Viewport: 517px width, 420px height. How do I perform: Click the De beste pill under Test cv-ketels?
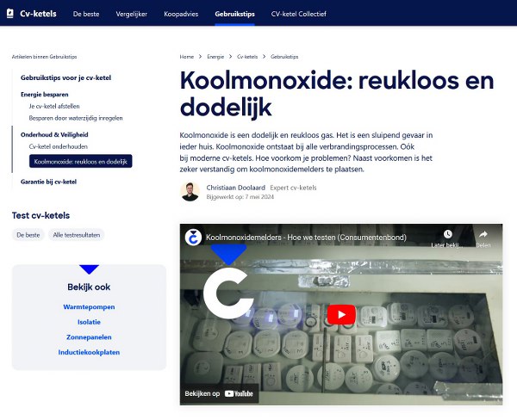click(28, 235)
